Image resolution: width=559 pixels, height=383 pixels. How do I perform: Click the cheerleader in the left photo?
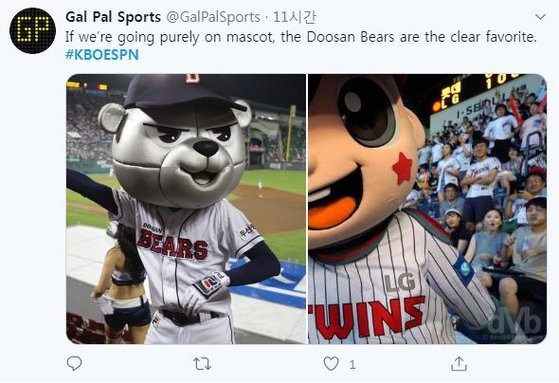pyautogui.click(x=121, y=282)
